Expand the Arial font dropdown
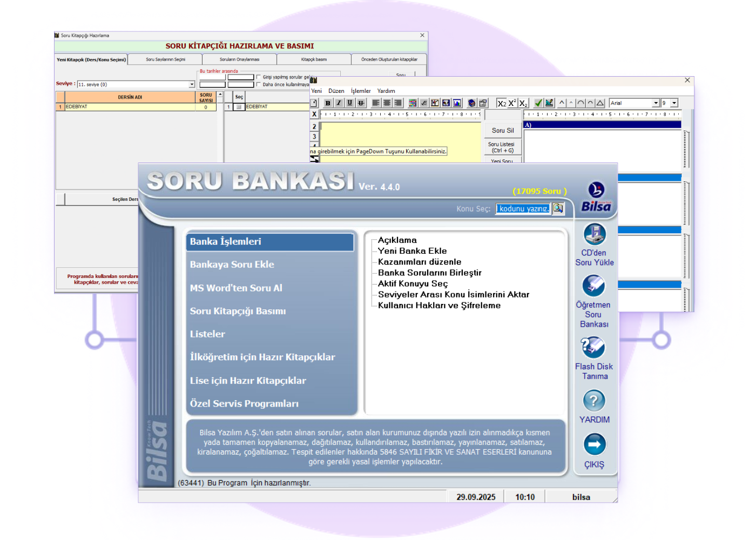756x540 pixels. [x=656, y=103]
